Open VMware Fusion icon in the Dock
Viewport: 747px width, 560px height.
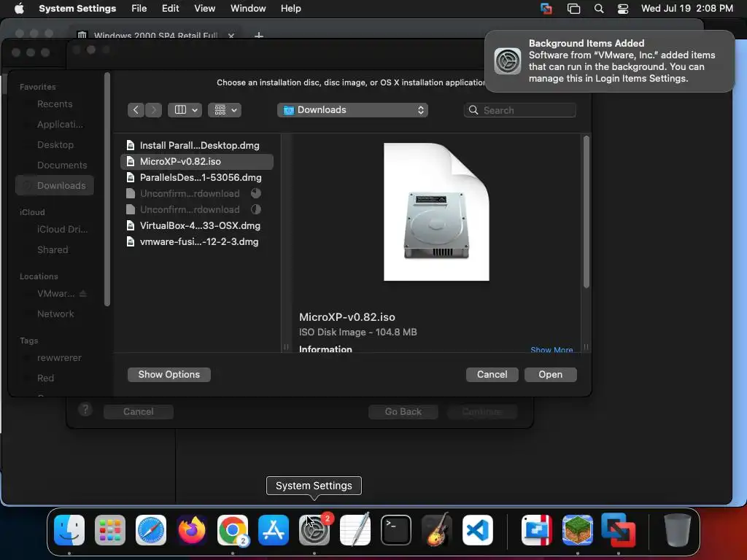coord(619,530)
